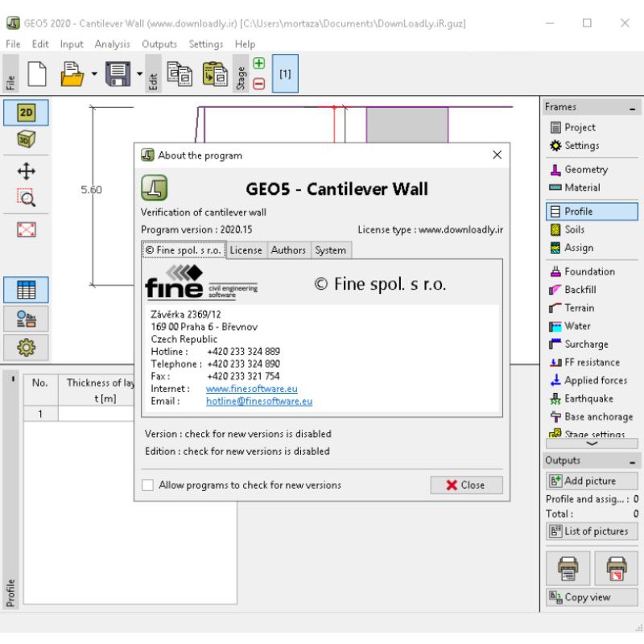644x644 pixels.
Task: Switch to the License tab
Action: [246, 250]
